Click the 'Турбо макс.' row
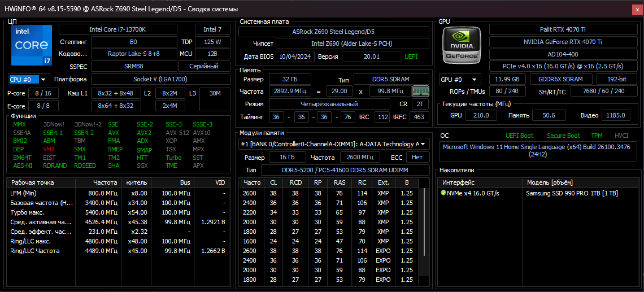 pyautogui.click(x=119, y=212)
